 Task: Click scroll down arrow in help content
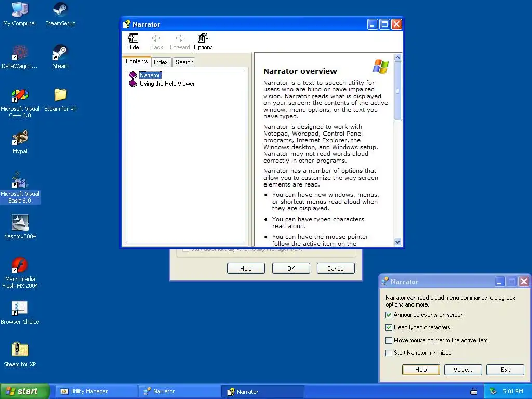tap(397, 242)
